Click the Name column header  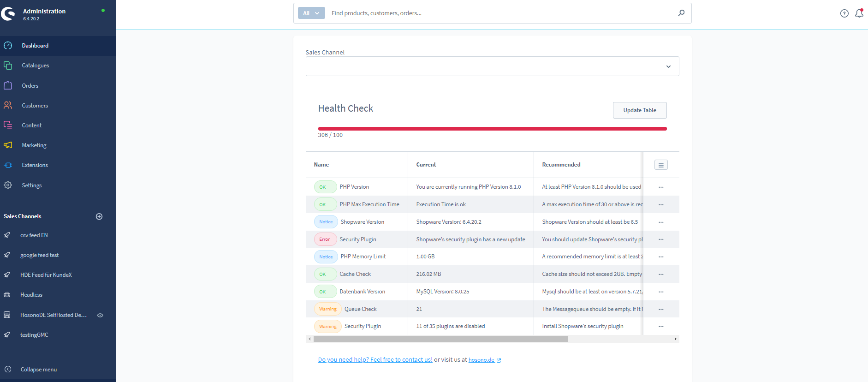click(357, 165)
